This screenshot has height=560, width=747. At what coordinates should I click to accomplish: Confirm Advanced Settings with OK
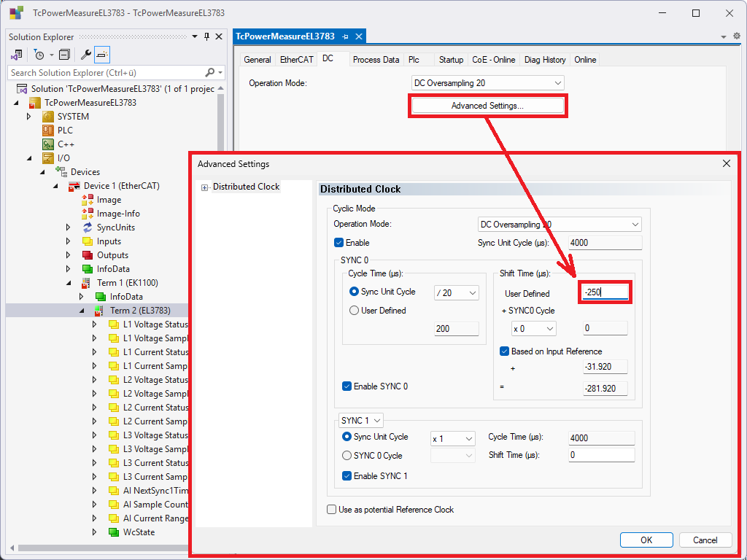(x=646, y=540)
